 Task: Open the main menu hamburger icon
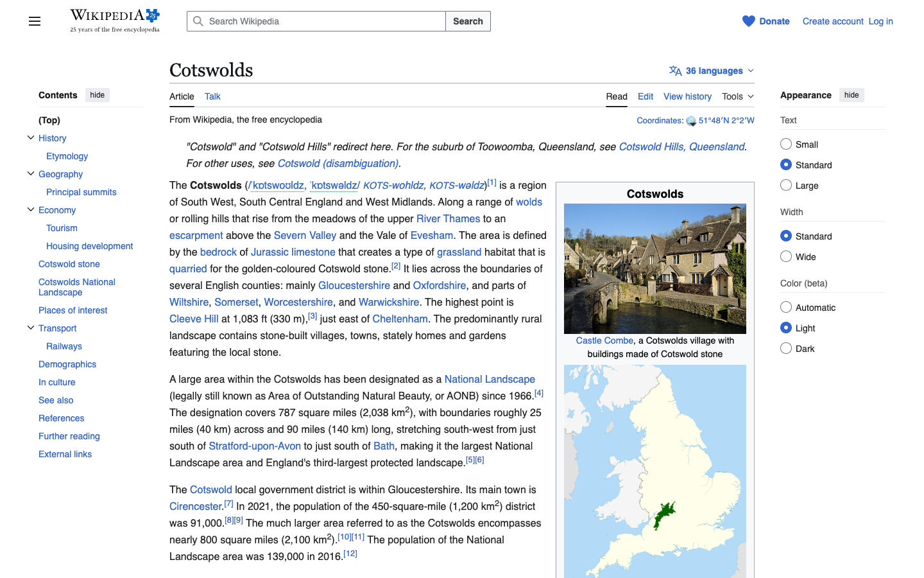click(x=35, y=21)
